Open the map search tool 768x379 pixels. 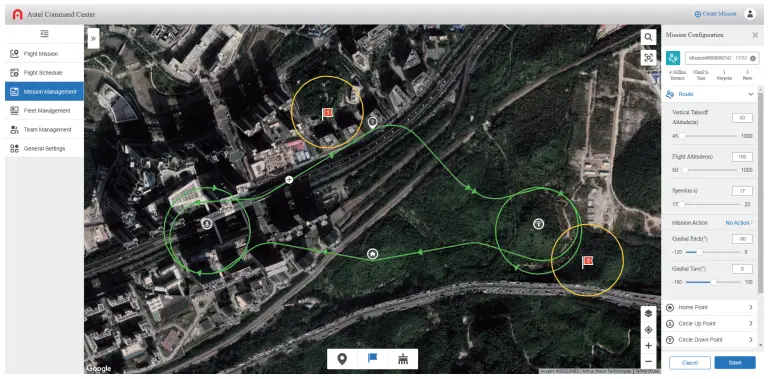click(648, 37)
